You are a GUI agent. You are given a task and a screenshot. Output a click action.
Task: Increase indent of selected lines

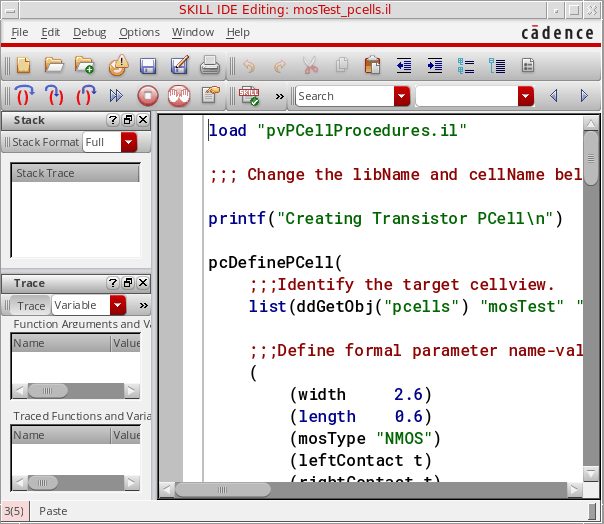coord(435,66)
